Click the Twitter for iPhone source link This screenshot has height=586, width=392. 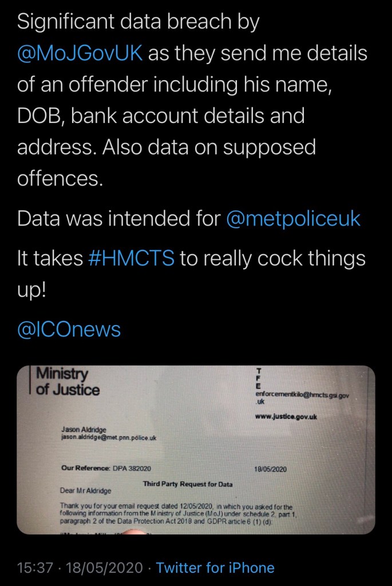(x=215, y=568)
